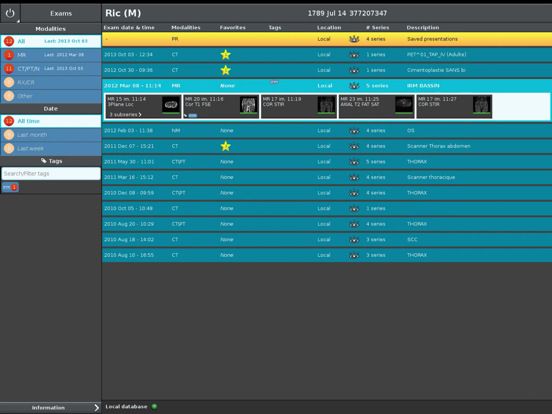Click the power icon button

[10, 13]
